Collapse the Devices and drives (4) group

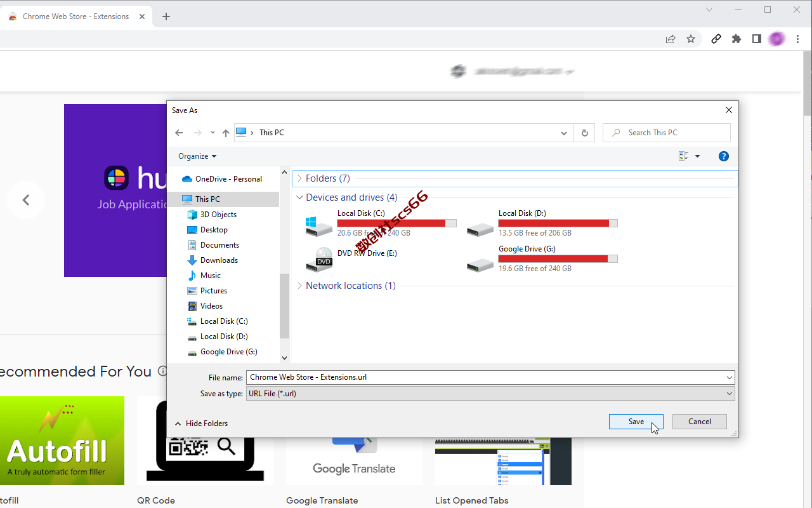[x=300, y=197]
